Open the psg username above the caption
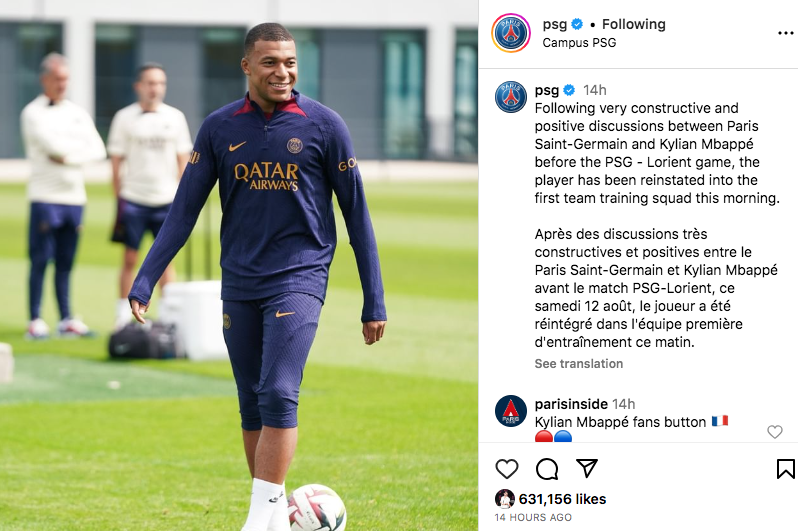798x531 pixels. [x=547, y=90]
